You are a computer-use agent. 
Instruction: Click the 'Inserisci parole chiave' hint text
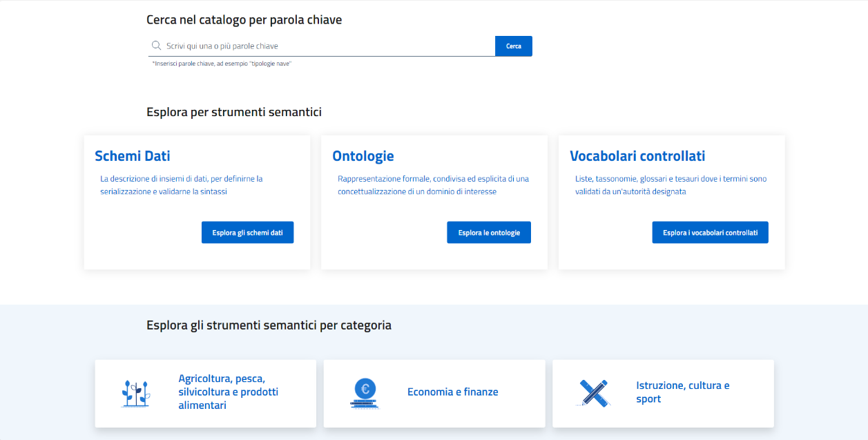click(222, 64)
